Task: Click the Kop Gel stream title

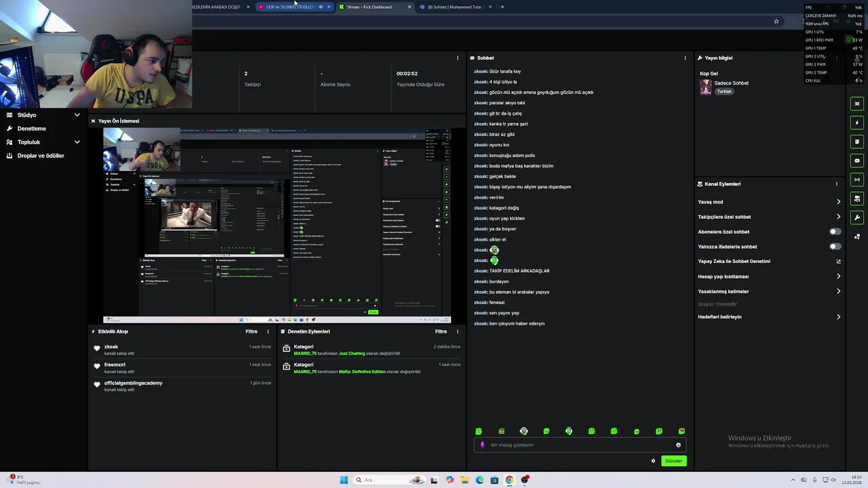Action: (709, 73)
